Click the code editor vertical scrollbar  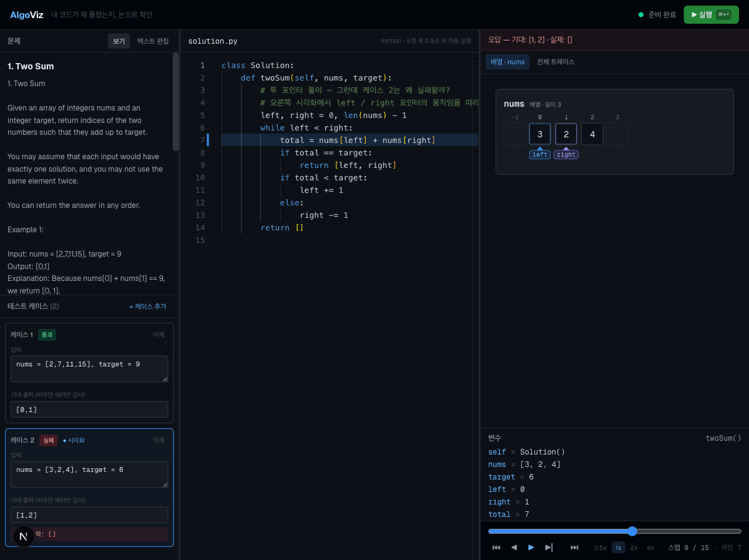pos(475,306)
